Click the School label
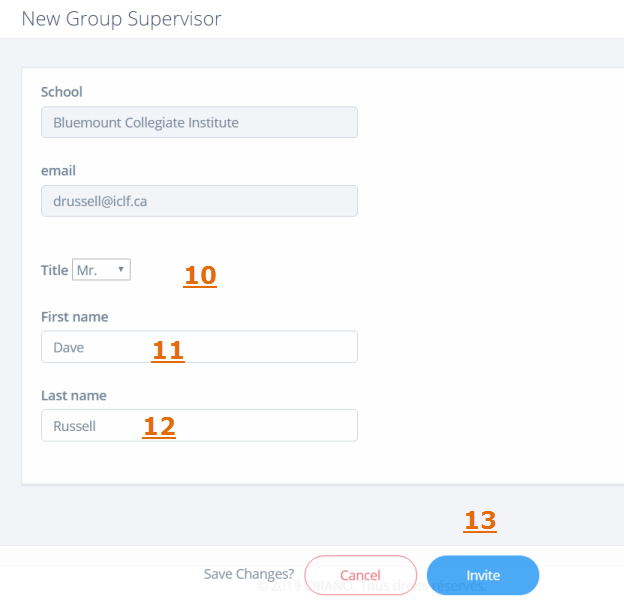Viewport: 624px width, 601px height. tap(61, 92)
